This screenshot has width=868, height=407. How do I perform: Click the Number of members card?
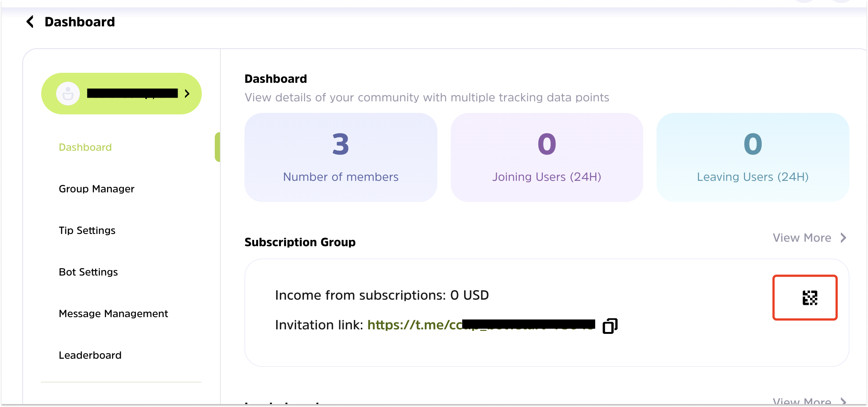tap(341, 157)
